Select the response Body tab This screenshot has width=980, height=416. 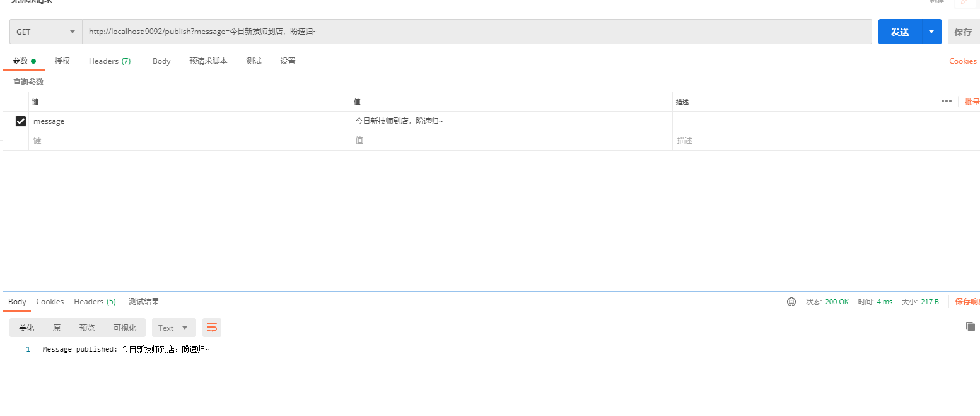[x=17, y=302]
